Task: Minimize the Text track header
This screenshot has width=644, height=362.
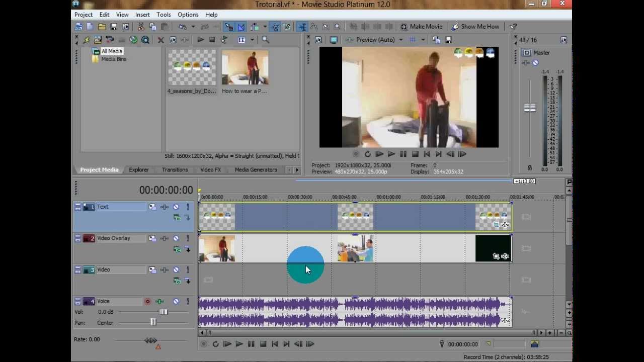Action: [x=77, y=207]
